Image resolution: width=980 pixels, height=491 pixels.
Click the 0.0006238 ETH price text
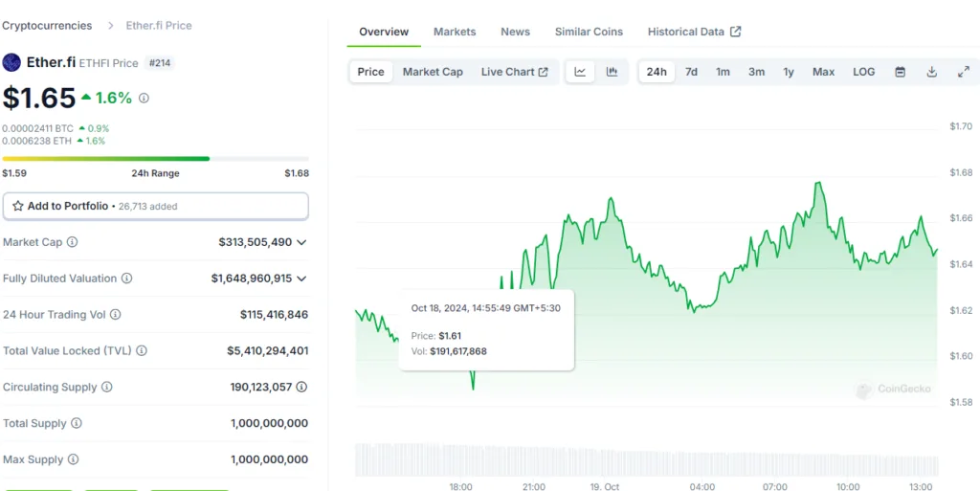(37, 141)
